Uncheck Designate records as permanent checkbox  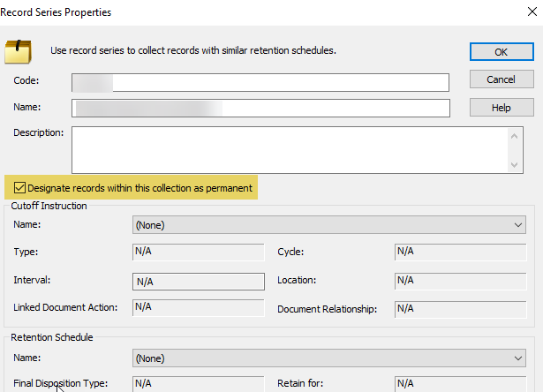(19, 188)
